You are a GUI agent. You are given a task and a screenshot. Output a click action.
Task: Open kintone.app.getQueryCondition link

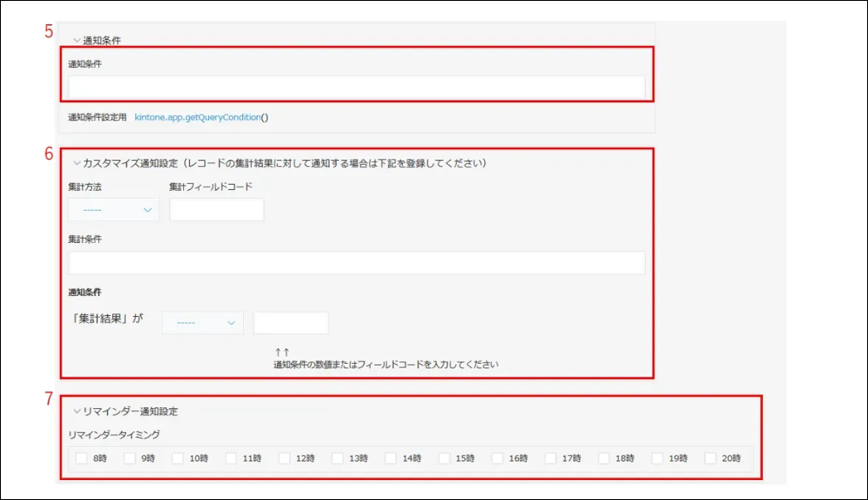197,117
